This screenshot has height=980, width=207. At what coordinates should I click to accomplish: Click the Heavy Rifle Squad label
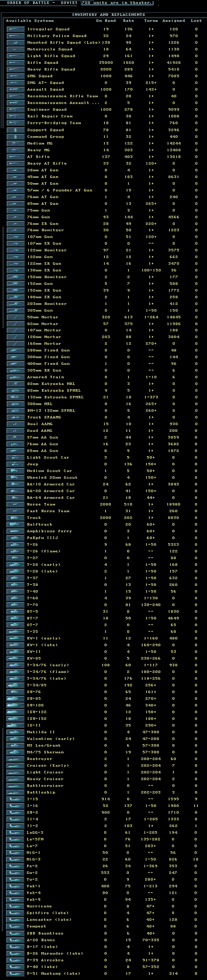tap(51, 69)
